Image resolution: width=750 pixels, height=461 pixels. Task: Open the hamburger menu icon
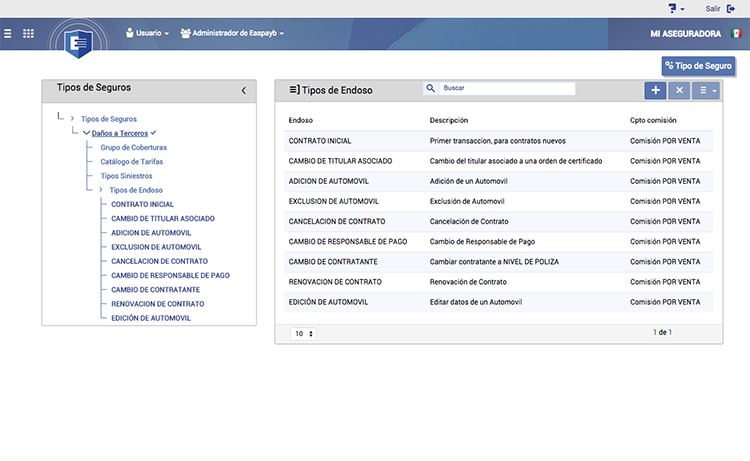8,33
